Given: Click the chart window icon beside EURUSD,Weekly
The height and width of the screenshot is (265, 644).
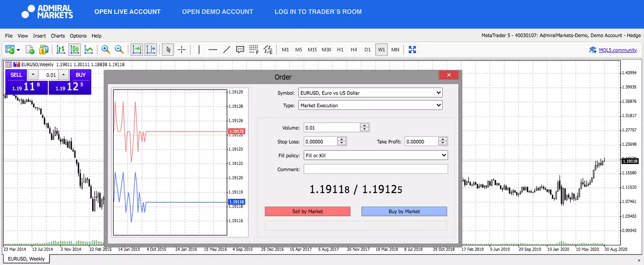Looking at the screenshot, I should click(8, 64).
